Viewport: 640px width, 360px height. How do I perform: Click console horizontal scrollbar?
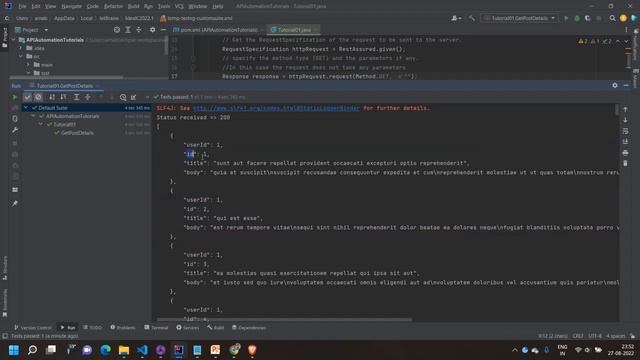click(284, 320)
